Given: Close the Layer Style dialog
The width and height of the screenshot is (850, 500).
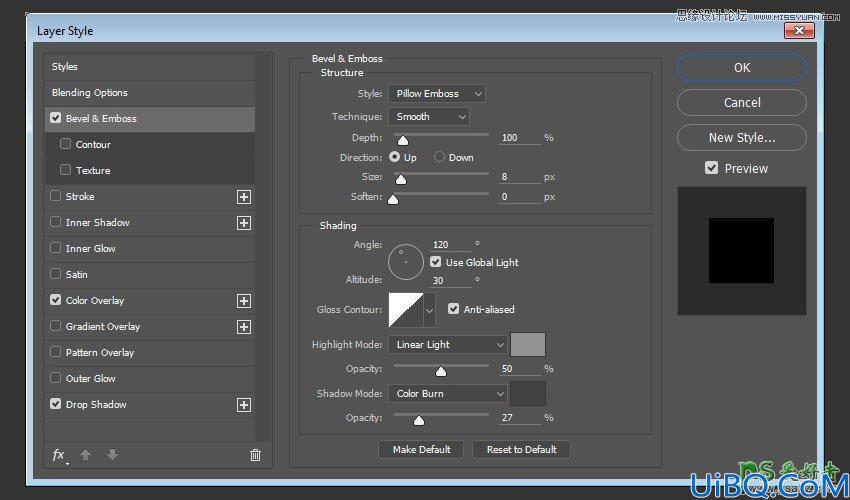Looking at the screenshot, I should click(800, 31).
